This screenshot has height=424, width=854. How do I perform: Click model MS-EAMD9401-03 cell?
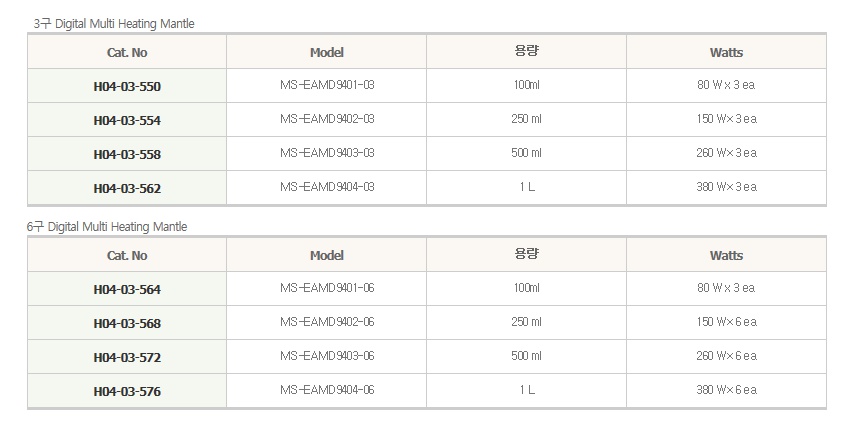(327, 85)
